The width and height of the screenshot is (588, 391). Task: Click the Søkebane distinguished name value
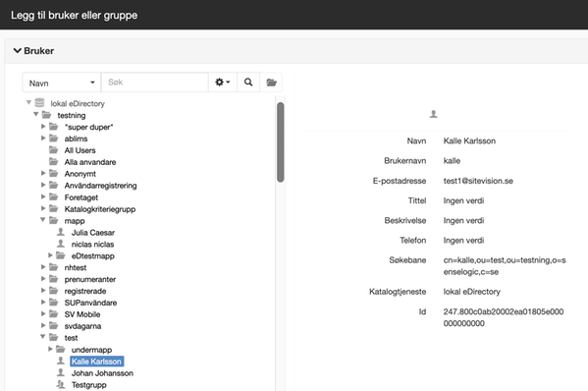click(505, 265)
